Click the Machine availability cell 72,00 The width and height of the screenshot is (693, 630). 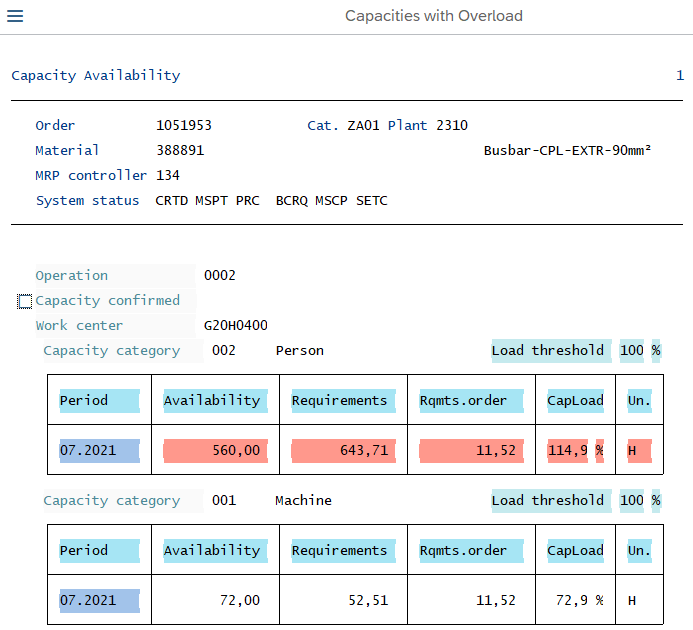pyautogui.click(x=239, y=601)
